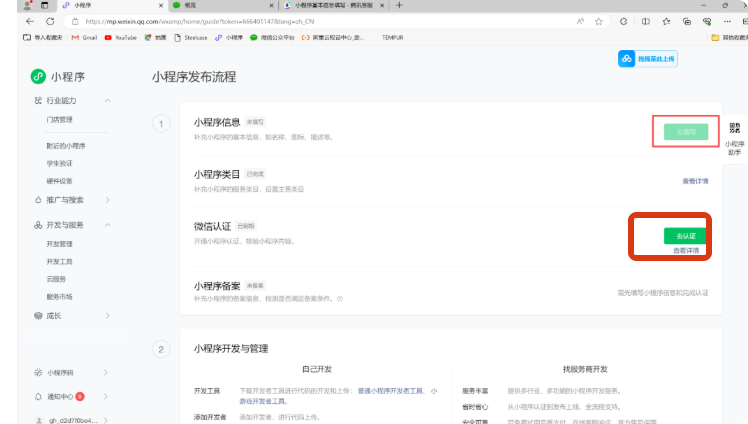The image size is (748, 424).
Task: Click the 推广与搜索 sidebar icon
Action: point(38,200)
